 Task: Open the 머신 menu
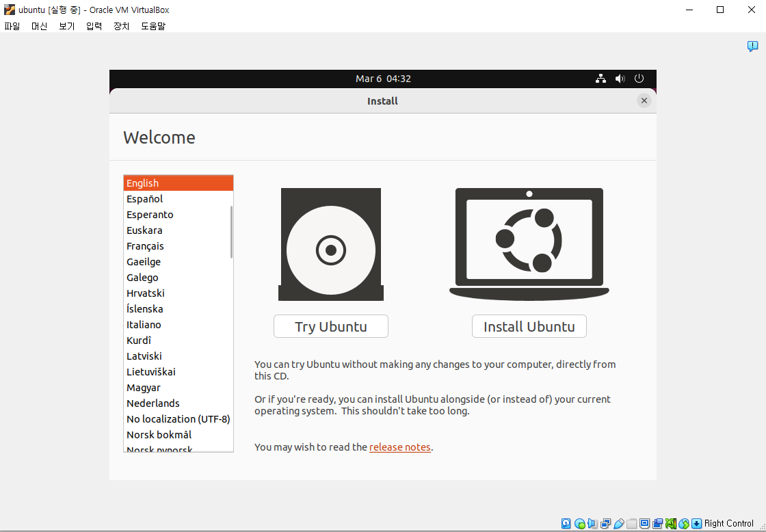coord(40,27)
